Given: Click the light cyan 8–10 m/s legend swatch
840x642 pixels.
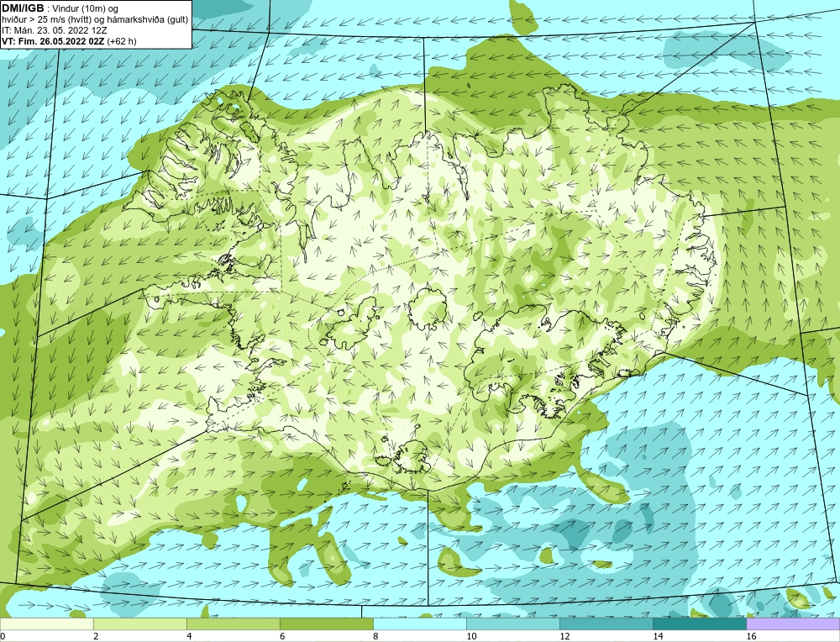Looking at the screenshot, I should pyautogui.click(x=419, y=624).
